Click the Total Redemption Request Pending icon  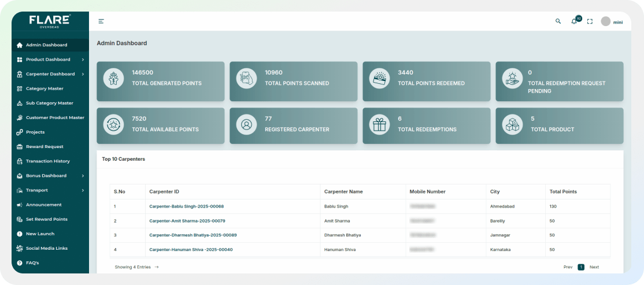[x=513, y=79]
